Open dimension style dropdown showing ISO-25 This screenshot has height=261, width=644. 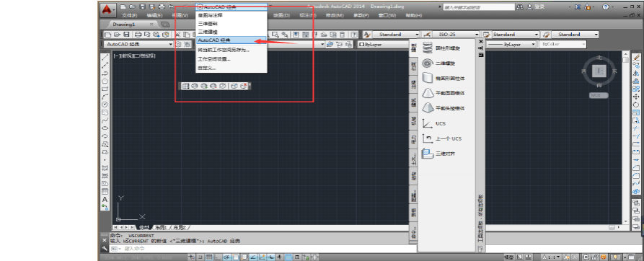(x=456, y=35)
